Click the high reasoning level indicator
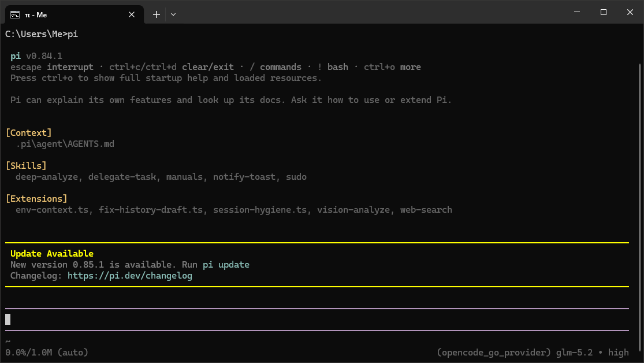This screenshot has height=363, width=644. (x=618, y=353)
